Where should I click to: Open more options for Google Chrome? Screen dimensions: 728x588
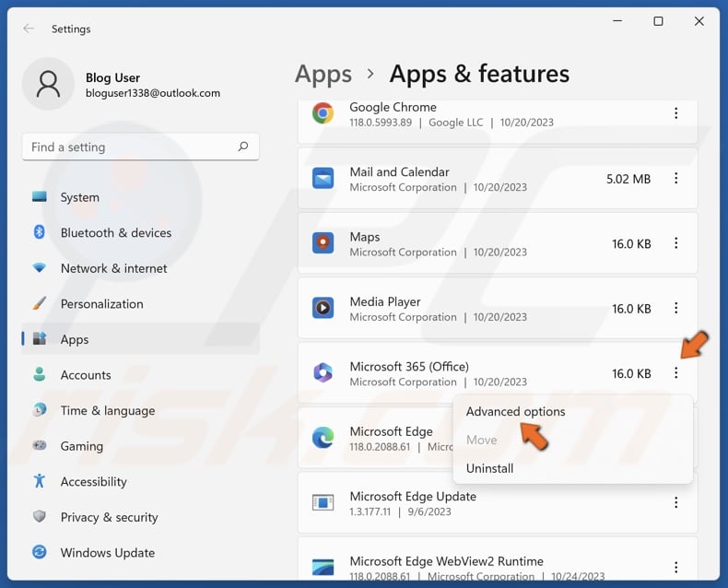pyautogui.click(x=676, y=112)
